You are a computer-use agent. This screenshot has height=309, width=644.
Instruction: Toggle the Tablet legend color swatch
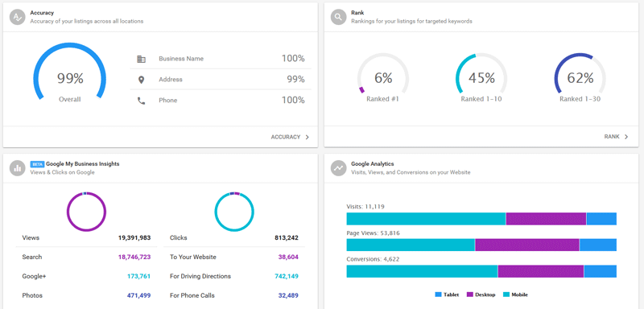click(x=438, y=295)
